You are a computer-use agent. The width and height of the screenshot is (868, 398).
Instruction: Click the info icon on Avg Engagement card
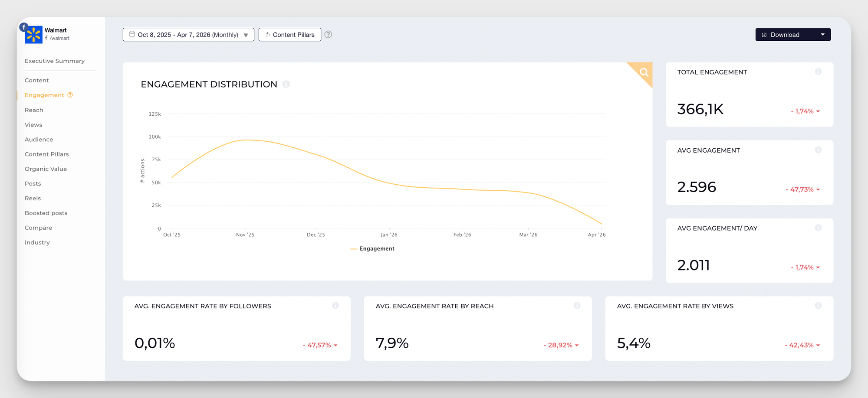click(819, 150)
